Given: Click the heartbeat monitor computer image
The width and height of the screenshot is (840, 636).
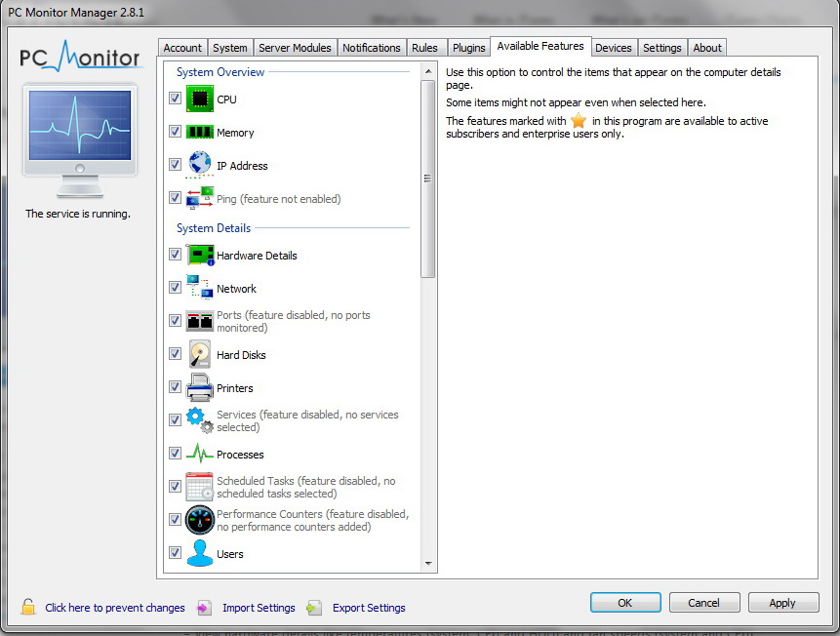Looking at the screenshot, I should (79, 140).
